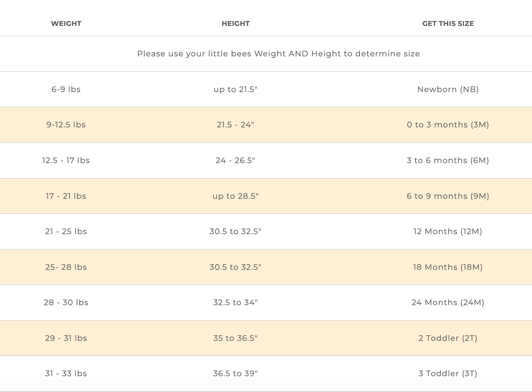This screenshot has width=532, height=392.
Task: Click the Weight AND Height instruction text
Action: point(278,54)
